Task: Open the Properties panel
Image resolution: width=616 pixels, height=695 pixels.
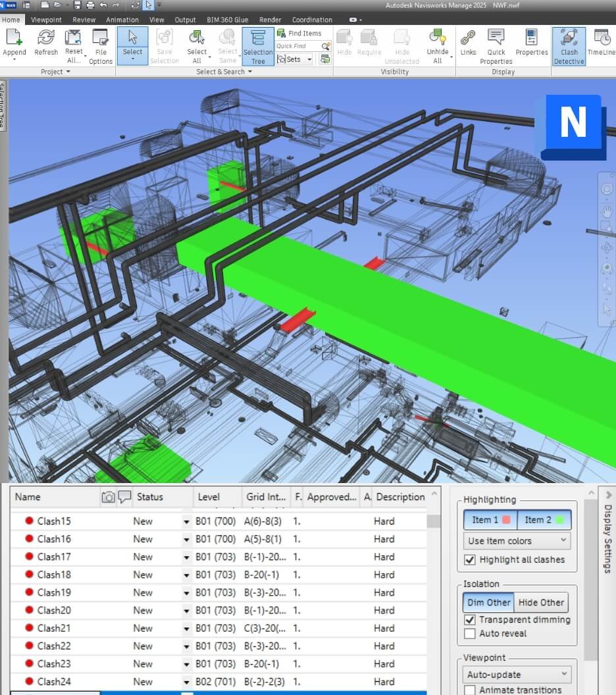Action: 532,43
